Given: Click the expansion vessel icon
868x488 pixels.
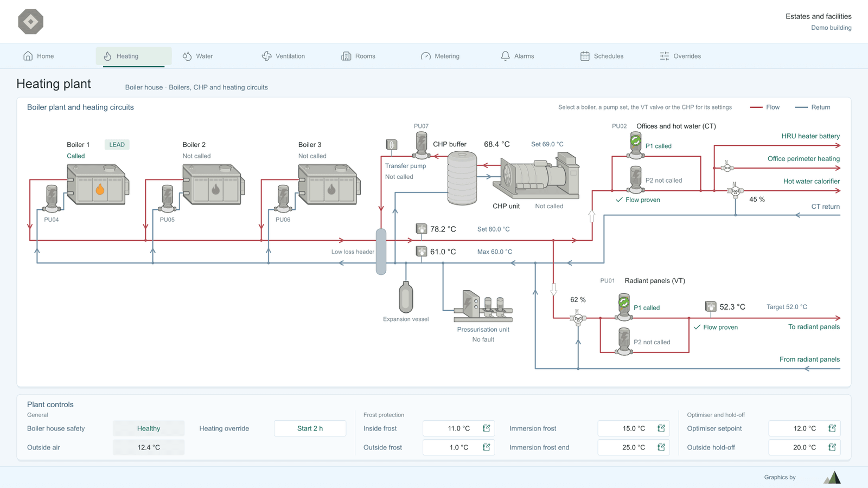Looking at the screenshot, I should pyautogui.click(x=406, y=297).
